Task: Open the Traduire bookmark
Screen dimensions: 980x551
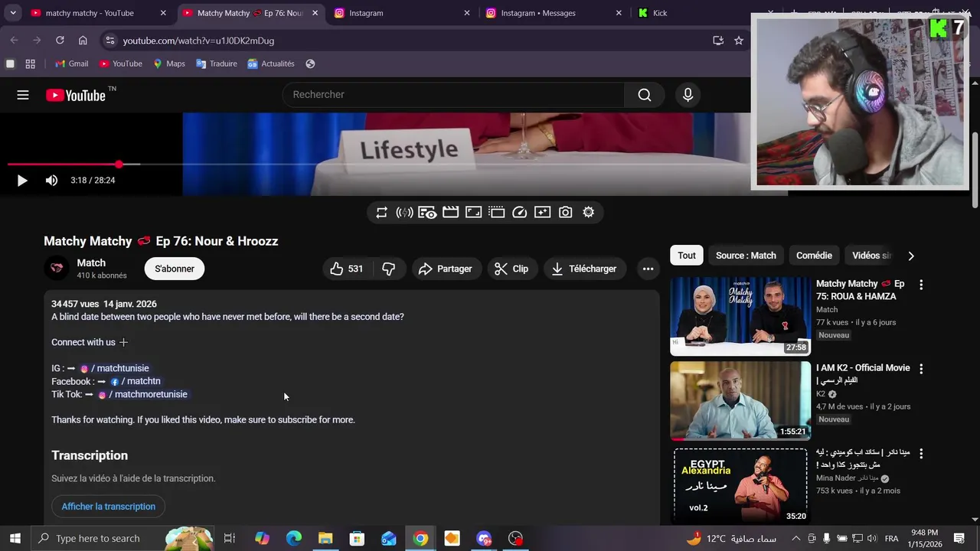Action: coord(217,64)
